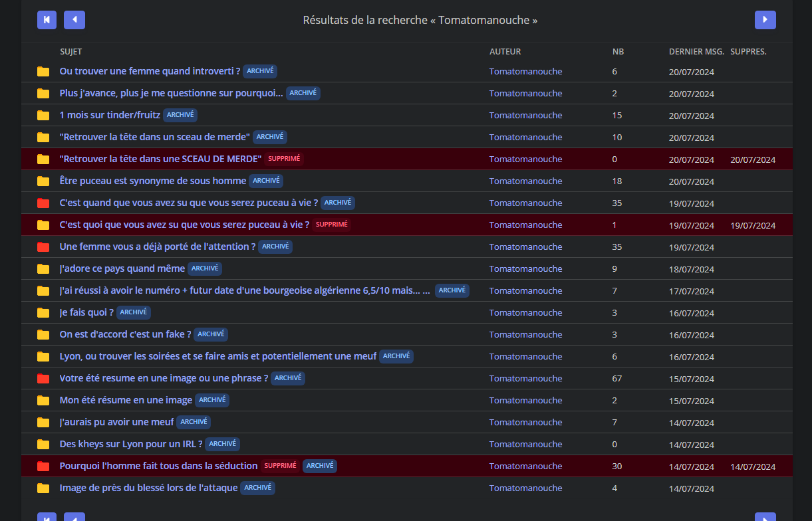Viewport: 812px width, 521px height.
Task: Click the DERNIER MSG. column header
Action: pos(696,51)
